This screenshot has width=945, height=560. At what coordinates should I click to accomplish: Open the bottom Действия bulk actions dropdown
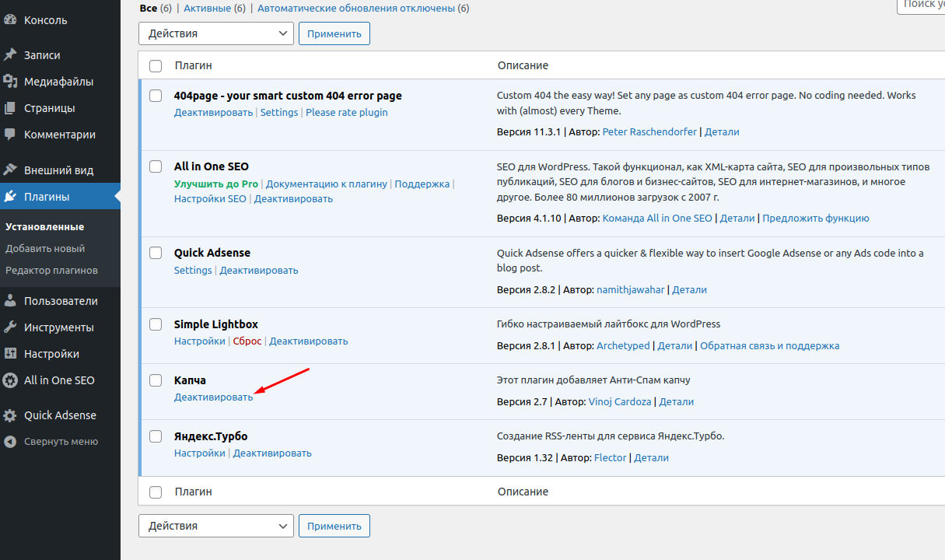(215, 526)
